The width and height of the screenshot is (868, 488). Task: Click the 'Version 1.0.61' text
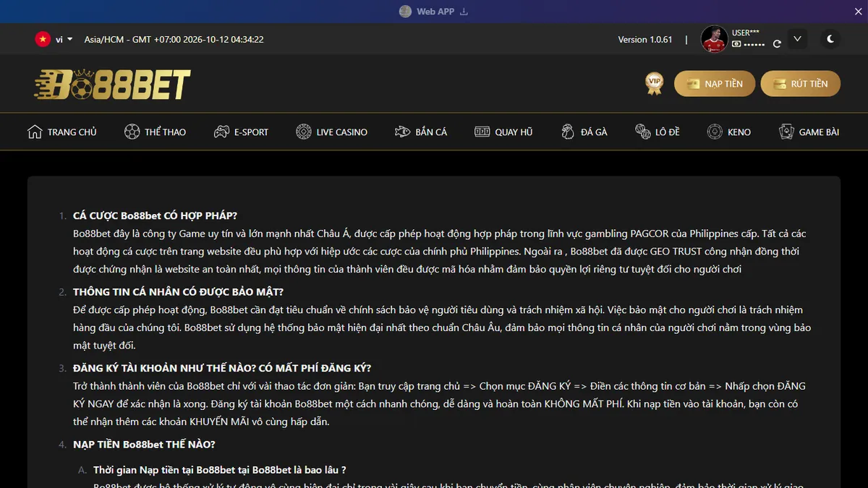(x=645, y=40)
